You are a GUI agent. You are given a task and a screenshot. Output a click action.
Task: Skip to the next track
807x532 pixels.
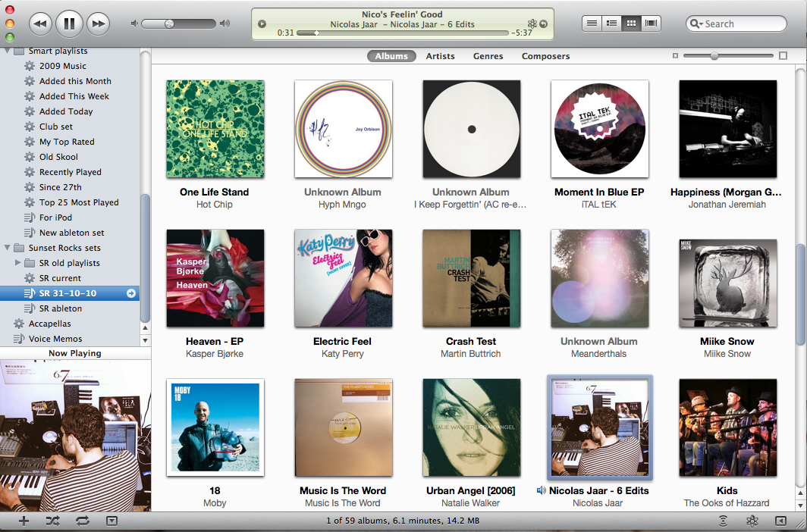(99, 23)
